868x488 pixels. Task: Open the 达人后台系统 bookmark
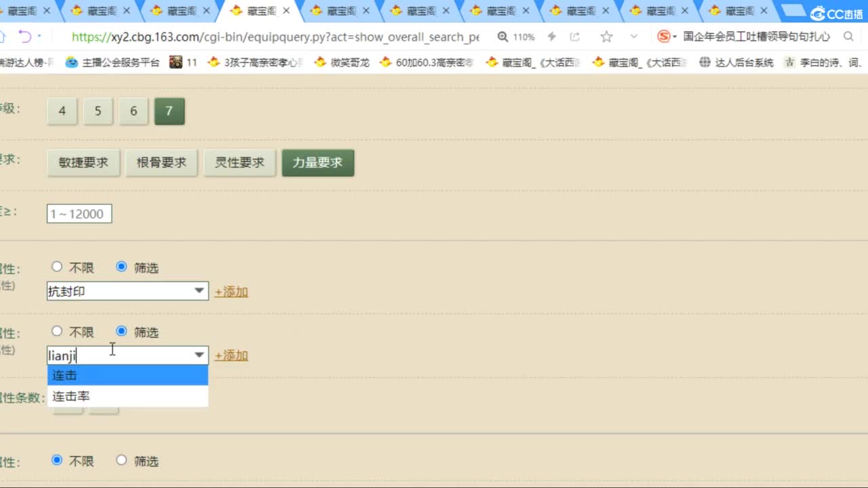click(736, 62)
